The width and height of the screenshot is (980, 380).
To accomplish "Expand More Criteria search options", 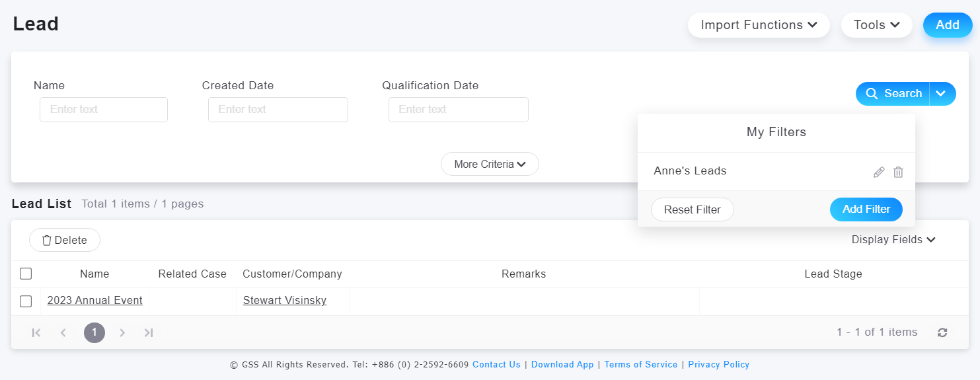I will [x=490, y=164].
